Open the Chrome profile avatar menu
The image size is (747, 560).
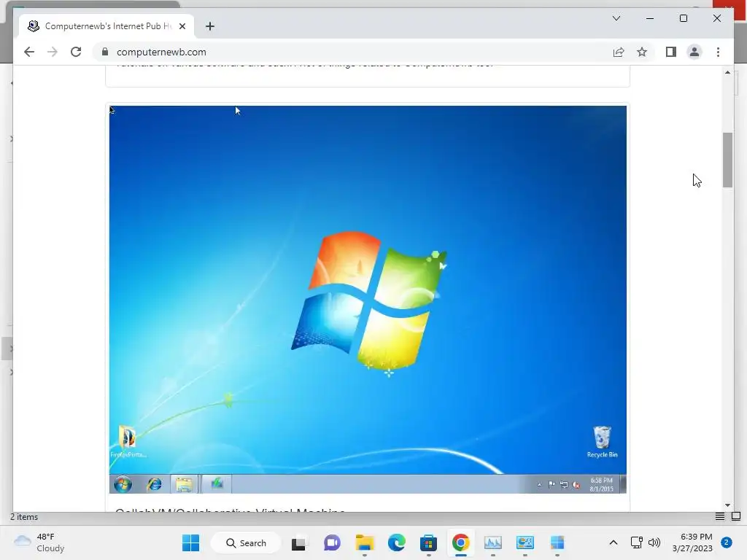pyautogui.click(x=694, y=52)
